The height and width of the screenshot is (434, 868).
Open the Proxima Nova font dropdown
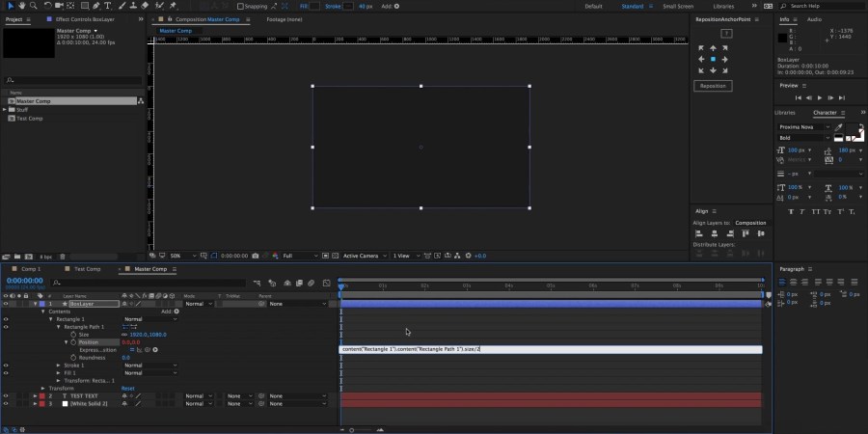coord(803,127)
